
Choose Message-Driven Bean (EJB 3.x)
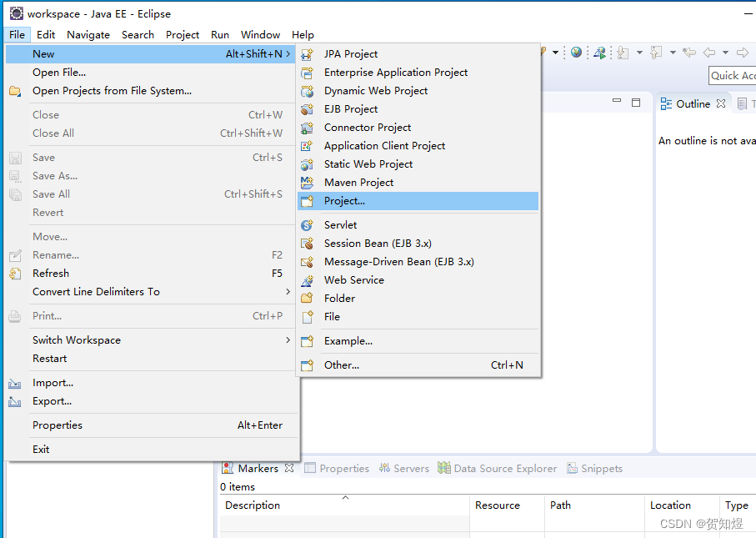[x=418, y=262]
